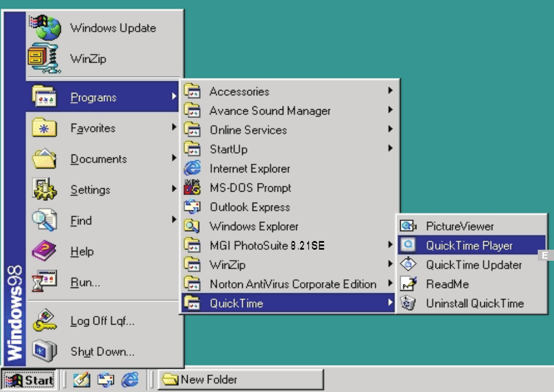
Task: Click Show Desktop quick launch icon
Action: [x=82, y=380]
